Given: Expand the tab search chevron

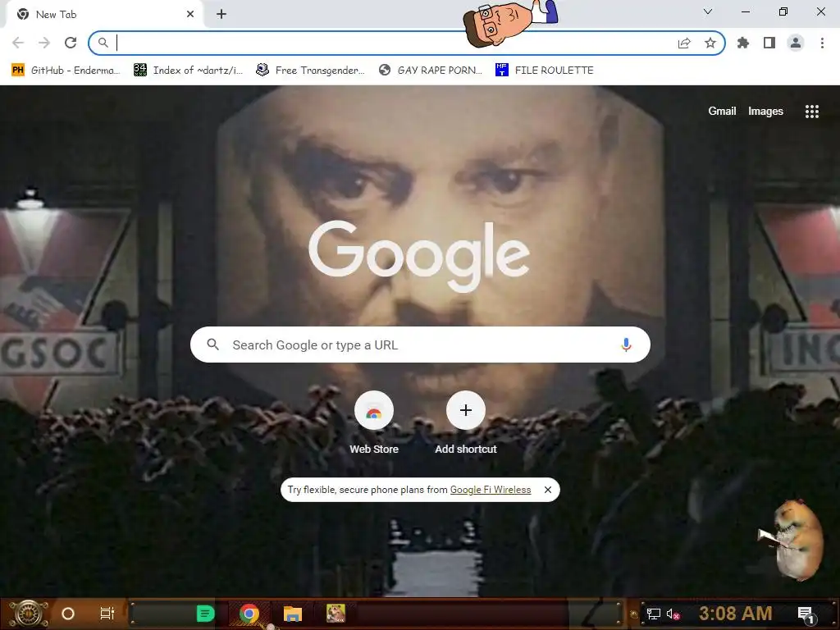Looking at the screenshot, I should [x=708, y=11].
